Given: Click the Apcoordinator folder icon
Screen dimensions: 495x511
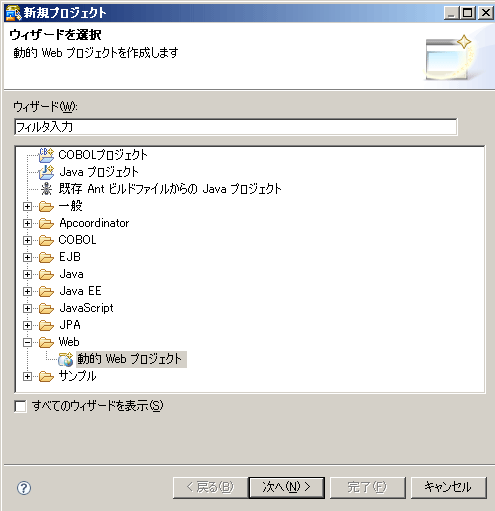Looking at the screenshot, I should pyautogui.click(x=46, y=223).
